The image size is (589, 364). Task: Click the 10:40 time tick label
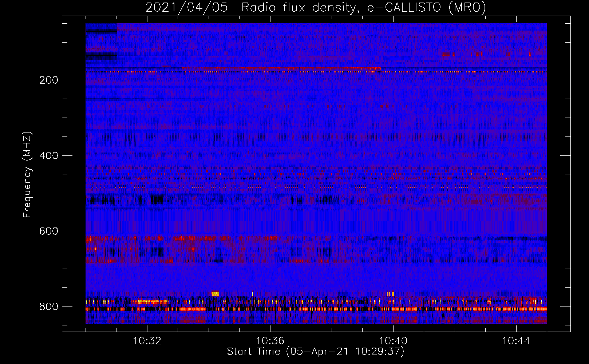click(393, 341)
